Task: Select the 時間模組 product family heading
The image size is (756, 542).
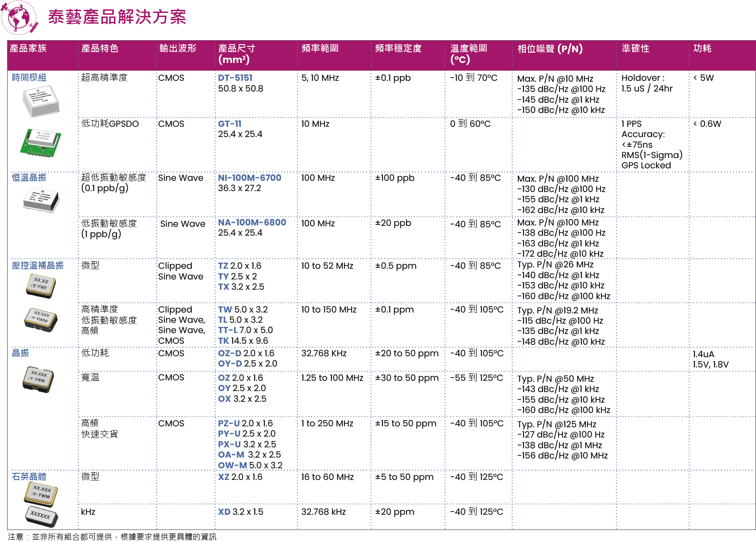Action: point(29,78)
